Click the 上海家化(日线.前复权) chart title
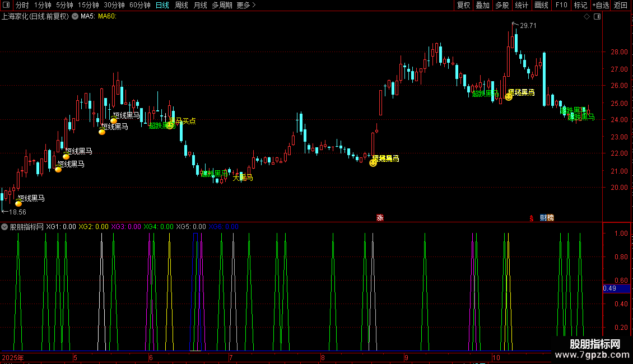Viewport: 633px width, 364px height. [35, 17]
